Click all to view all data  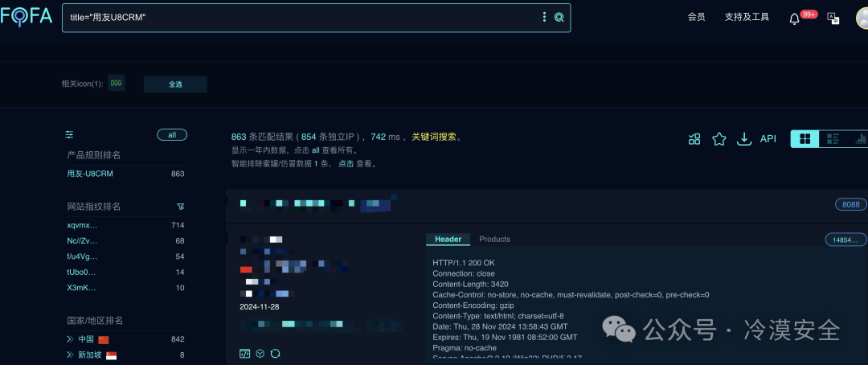[316, 150]
